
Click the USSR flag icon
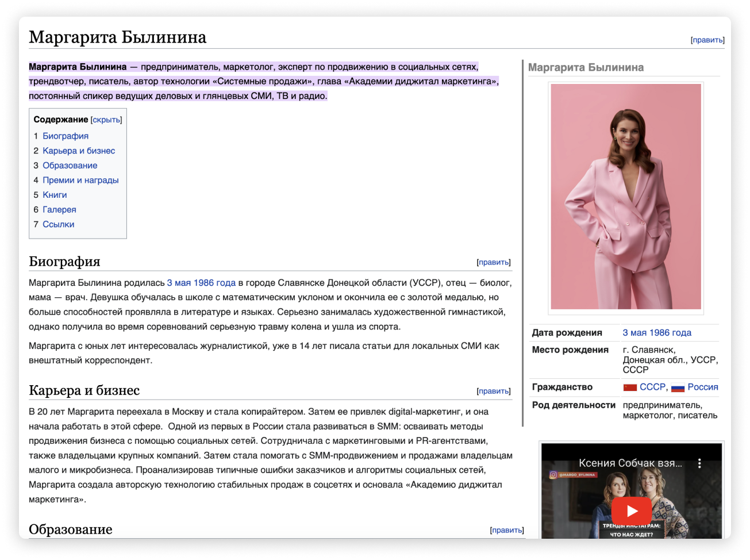[630, 388]
